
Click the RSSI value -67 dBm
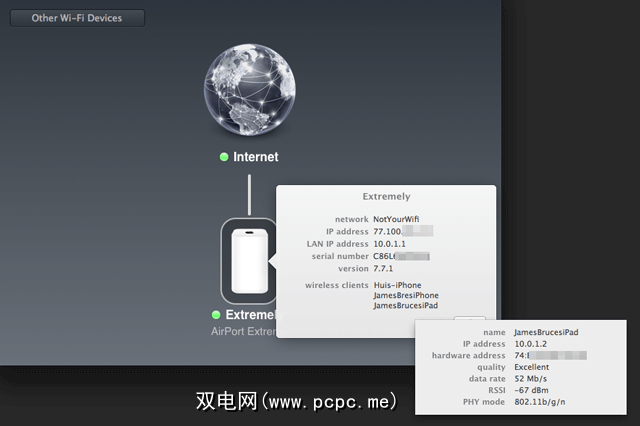click(x=531, y=390)
